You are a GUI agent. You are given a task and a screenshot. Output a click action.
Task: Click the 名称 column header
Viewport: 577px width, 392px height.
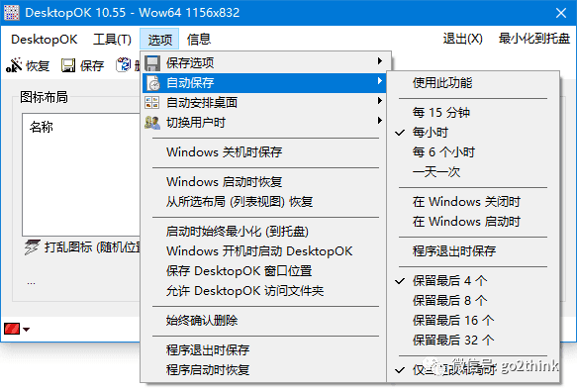42,127
